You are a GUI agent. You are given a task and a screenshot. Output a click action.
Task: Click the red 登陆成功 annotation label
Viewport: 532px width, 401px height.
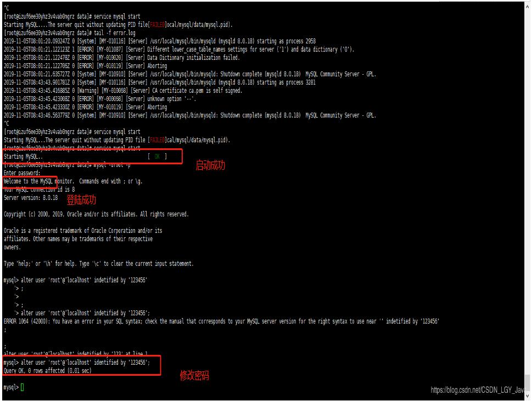click(x=81, y=199)
